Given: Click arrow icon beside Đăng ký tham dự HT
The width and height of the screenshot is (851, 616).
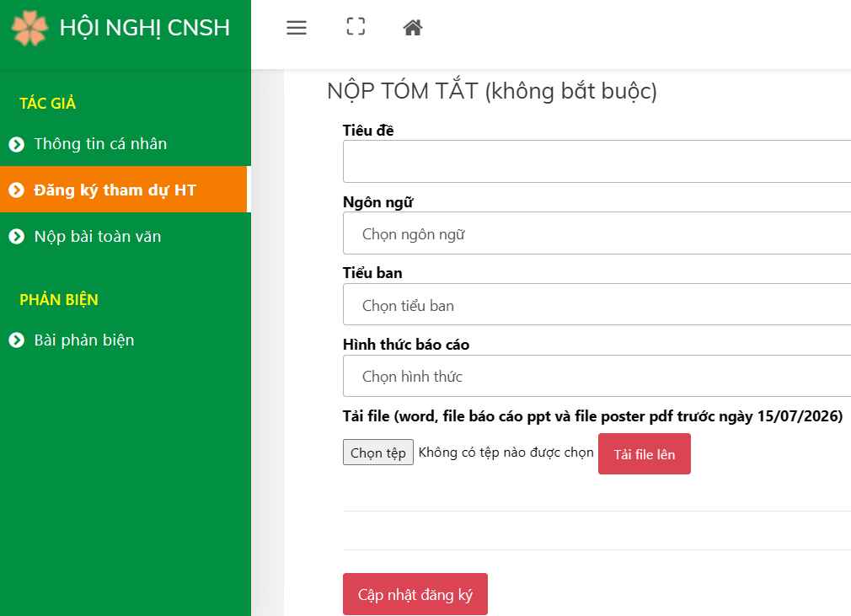Looking at the screenshot, I should pyautogui.click(x=16, y=190).
